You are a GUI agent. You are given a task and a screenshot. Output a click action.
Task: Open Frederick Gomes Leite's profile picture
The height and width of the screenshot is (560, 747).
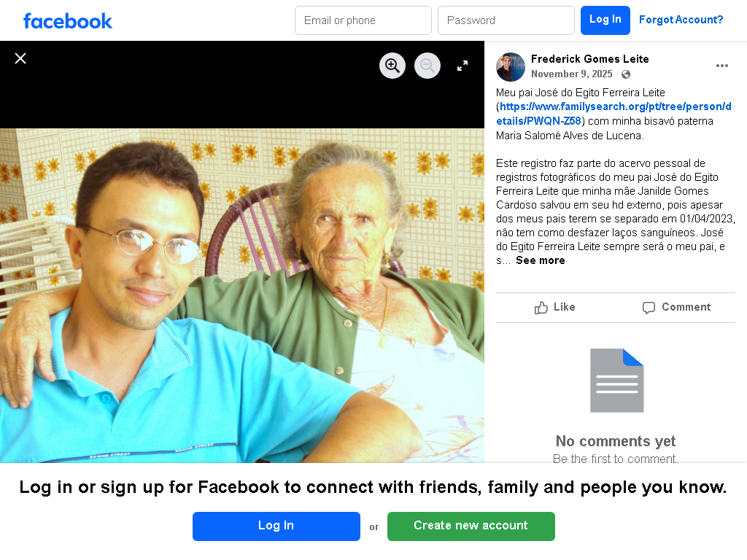510,66
